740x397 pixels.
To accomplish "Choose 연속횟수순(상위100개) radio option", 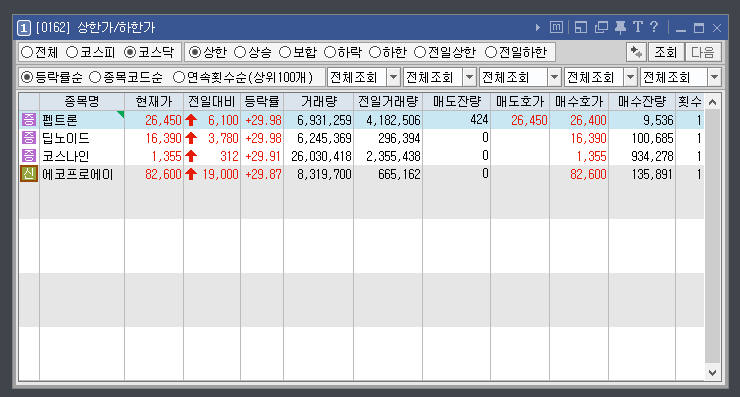I will click(178, 77).
